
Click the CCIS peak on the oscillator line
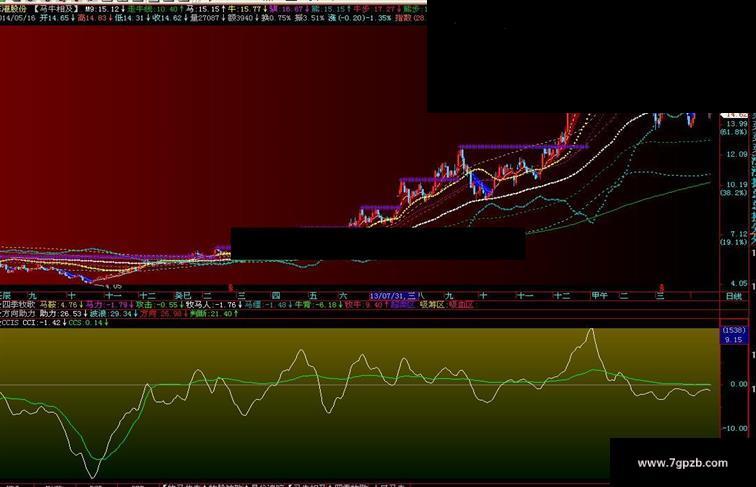point(592,330)
